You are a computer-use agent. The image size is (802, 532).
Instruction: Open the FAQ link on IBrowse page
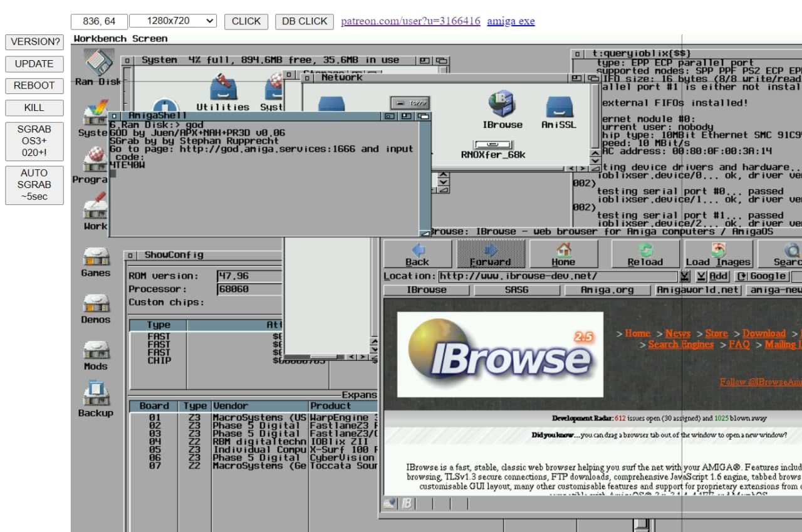(x=739, y=345)
